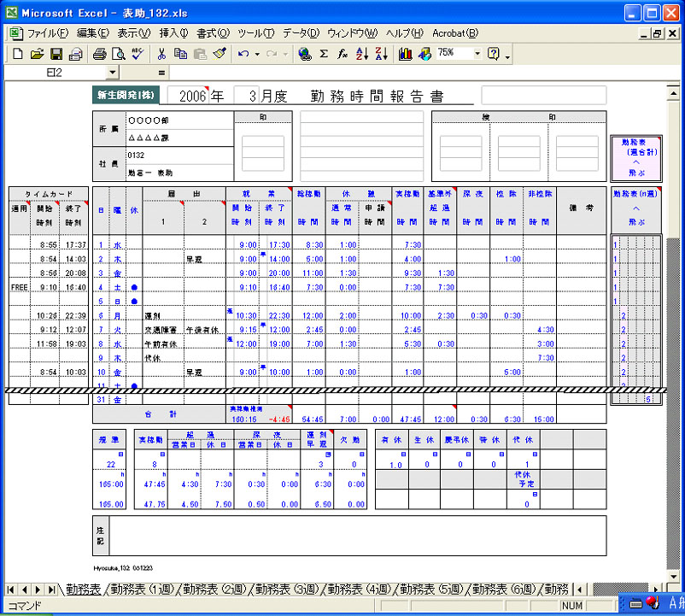This screenshot has width=685, height=616.
Task: Click the E-mail toolbar icon beside Save
Action: [75, 54]
